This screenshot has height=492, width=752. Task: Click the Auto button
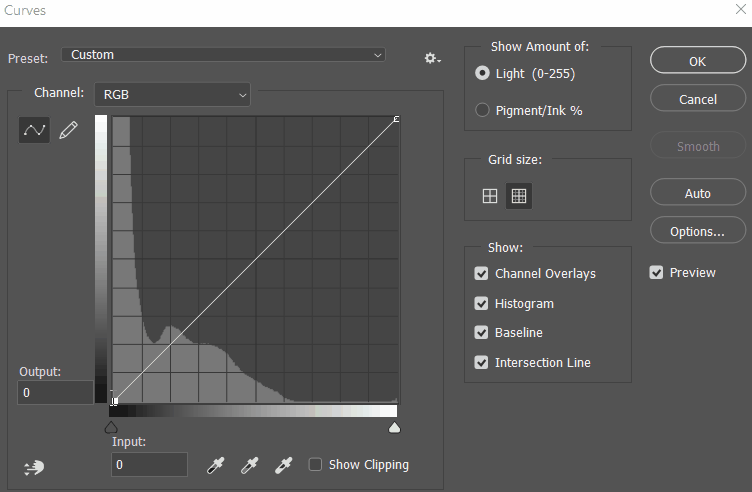[x=698, y=192]
